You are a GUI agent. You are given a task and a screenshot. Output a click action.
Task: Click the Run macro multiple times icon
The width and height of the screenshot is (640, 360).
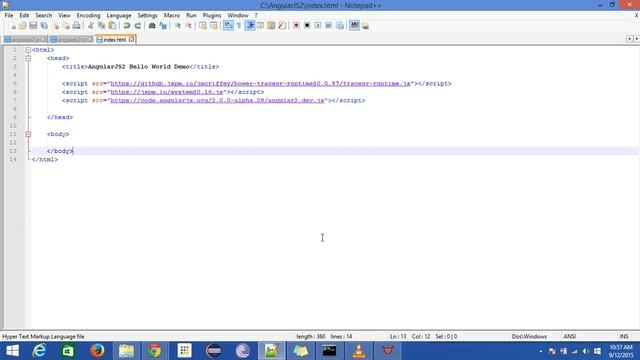[329, 26]
